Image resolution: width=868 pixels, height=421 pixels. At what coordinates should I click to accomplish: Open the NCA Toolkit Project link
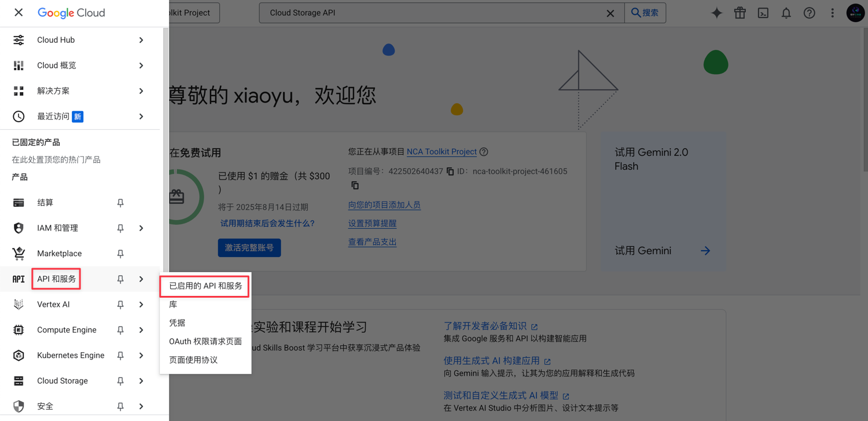point(442,152)
